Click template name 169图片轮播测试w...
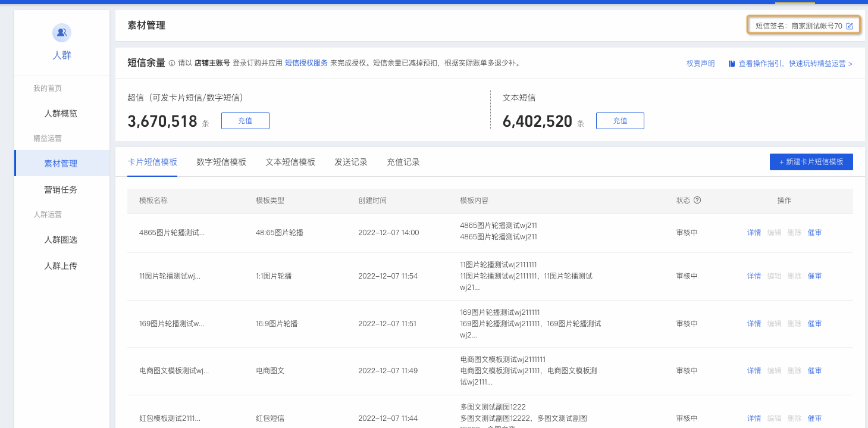Image resolution: width=868 pixels, height=428 pixels. coord(172,324)
